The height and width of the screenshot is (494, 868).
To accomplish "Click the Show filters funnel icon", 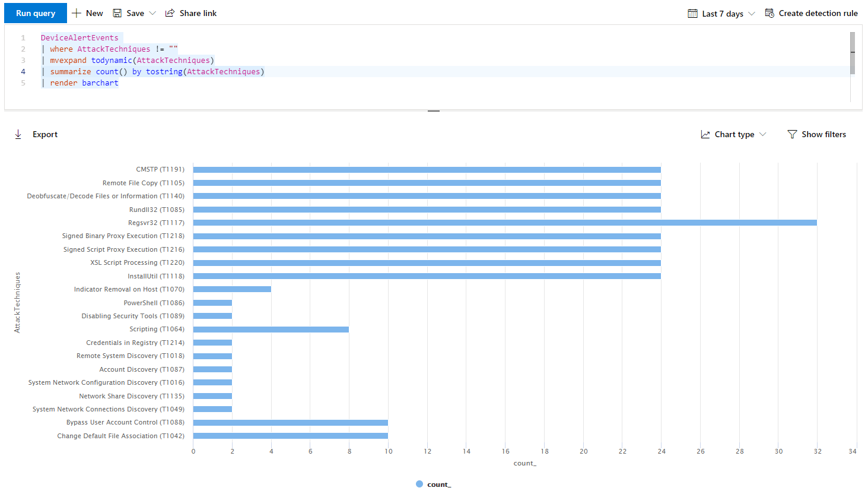I will tap(792, 134).
